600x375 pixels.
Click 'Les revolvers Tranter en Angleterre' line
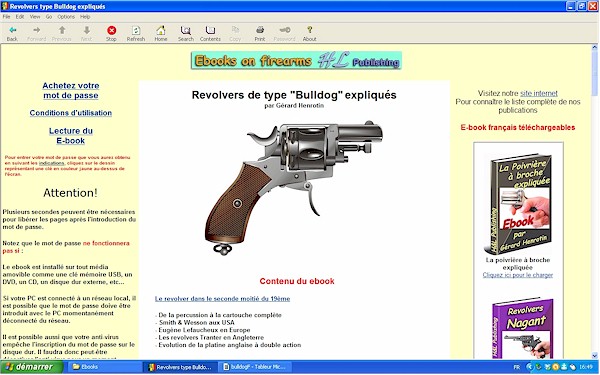pos(210,338)
